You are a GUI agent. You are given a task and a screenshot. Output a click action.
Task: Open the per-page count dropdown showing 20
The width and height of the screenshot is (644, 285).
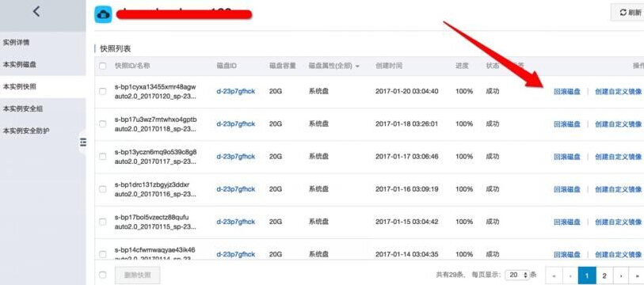(x=517, y=275)
